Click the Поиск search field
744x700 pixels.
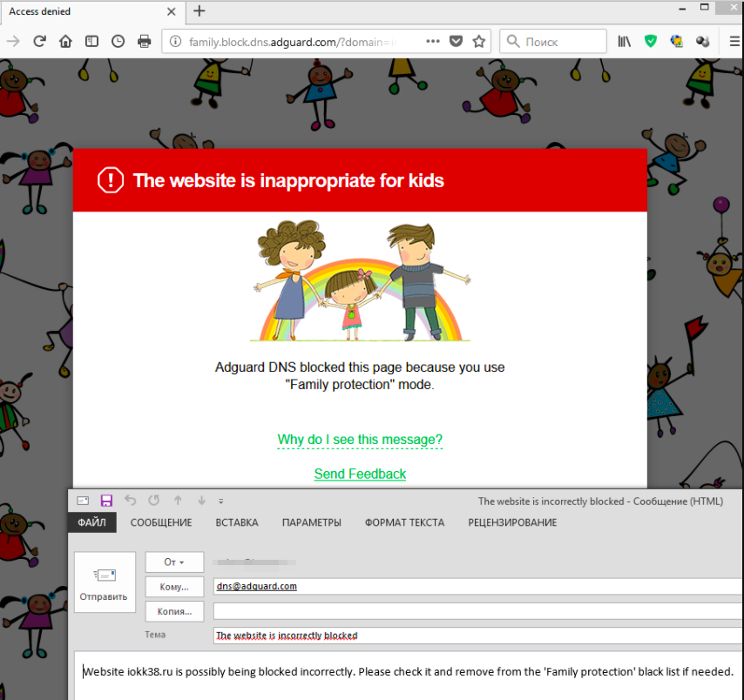pyautogui.click(x=553, y=42)
